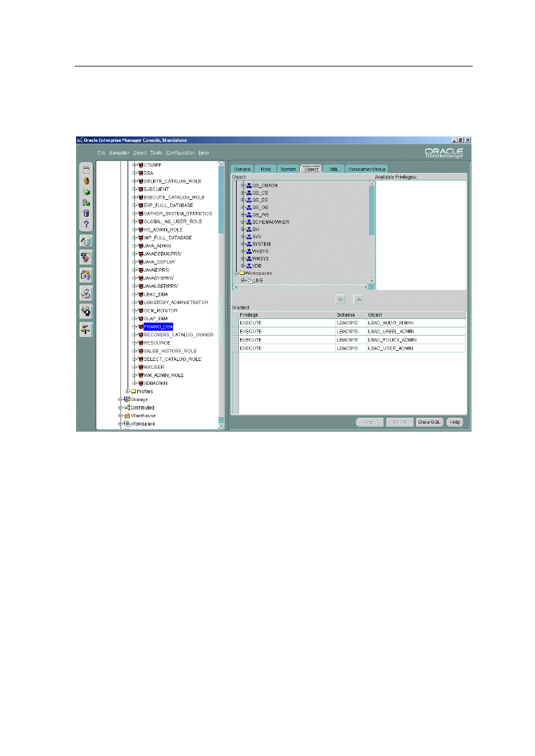Collapse the Workspaces folder in Object tree
This screenshot has height=756, width=535.
tap(236, 273)
